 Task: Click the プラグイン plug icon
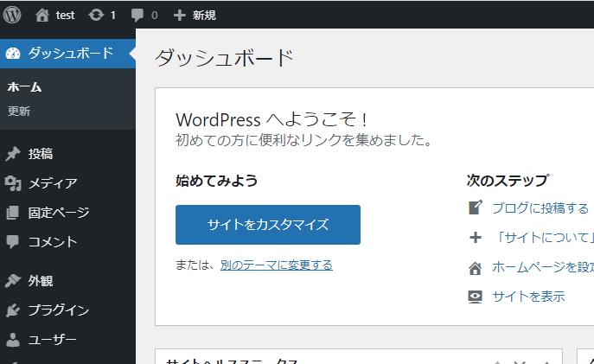coord(13,310)
